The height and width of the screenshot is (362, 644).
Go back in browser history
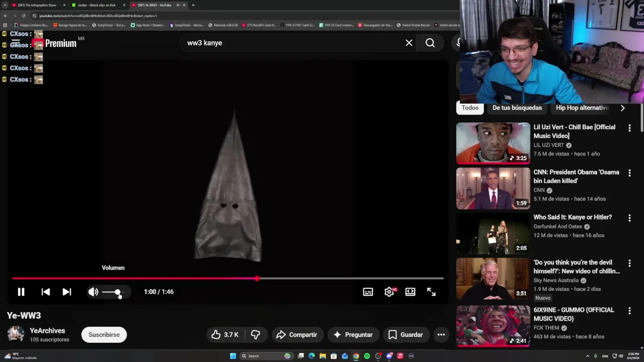(x=5, y=16)
